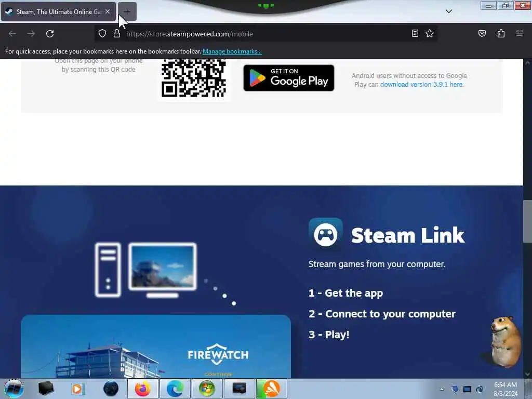This screenshot has height=399, width=532.
Task: Click the shield tray icon
Action: pos(455,389)
